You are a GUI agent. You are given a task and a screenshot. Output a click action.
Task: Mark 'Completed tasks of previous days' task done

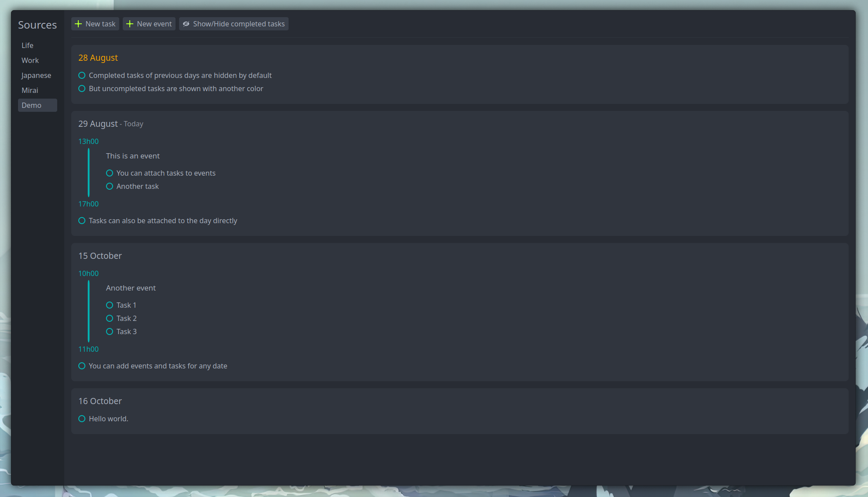point(82,75)
